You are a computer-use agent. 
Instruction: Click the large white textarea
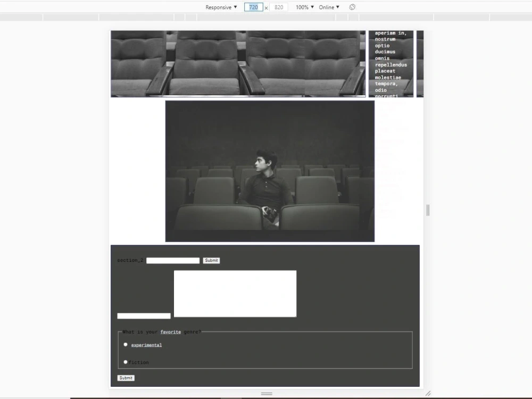[x=235, y=294]
